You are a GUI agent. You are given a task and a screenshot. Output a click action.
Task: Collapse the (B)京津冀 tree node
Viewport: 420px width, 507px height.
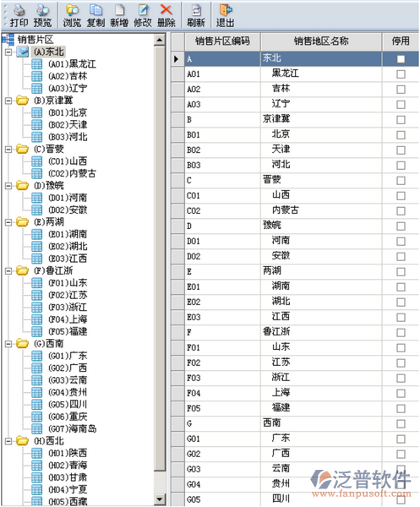[x=8, y=101]
